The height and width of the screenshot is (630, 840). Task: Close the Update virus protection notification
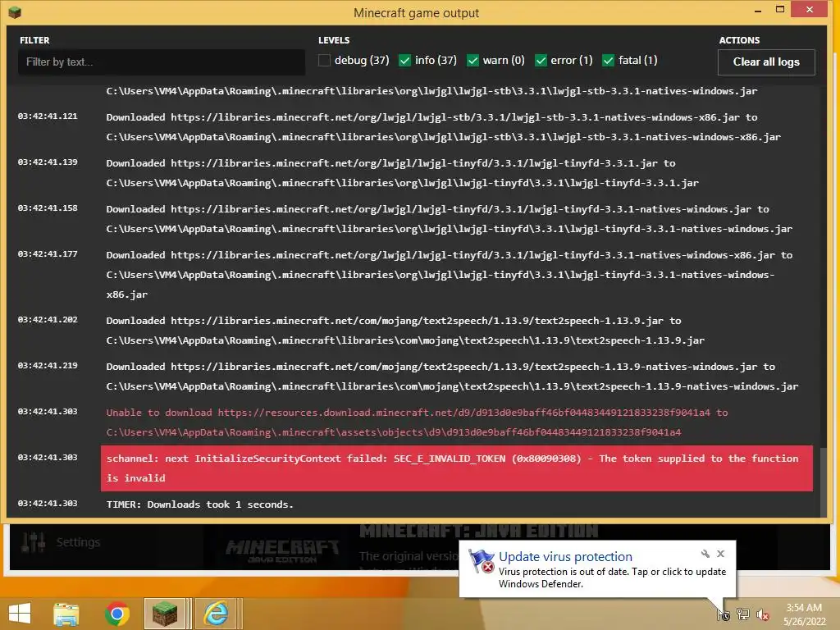point(720,554)
